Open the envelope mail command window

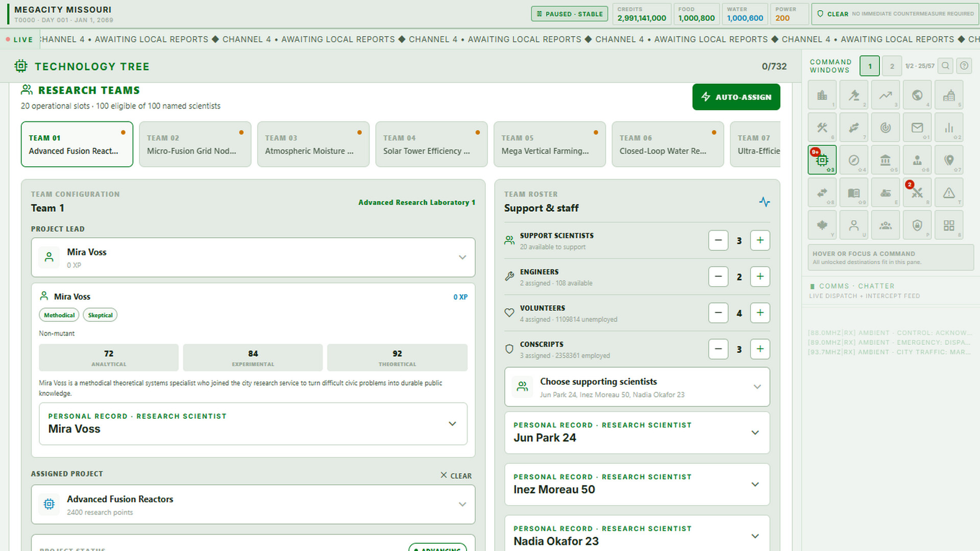coord(917,128)
